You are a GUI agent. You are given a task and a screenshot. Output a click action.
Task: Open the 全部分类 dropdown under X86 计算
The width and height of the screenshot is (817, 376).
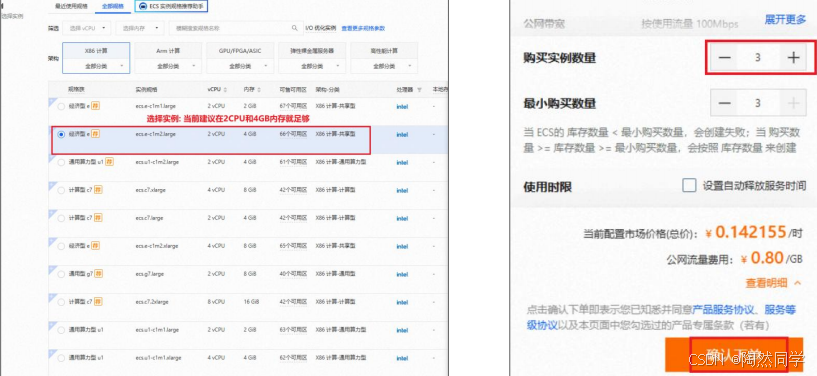click(x=96, y=67)
